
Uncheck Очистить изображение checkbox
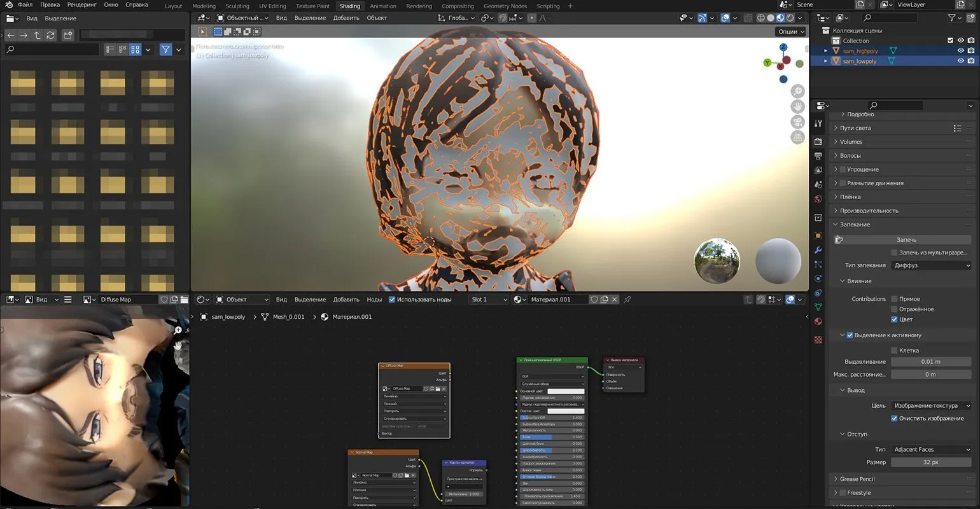[894, 419]
